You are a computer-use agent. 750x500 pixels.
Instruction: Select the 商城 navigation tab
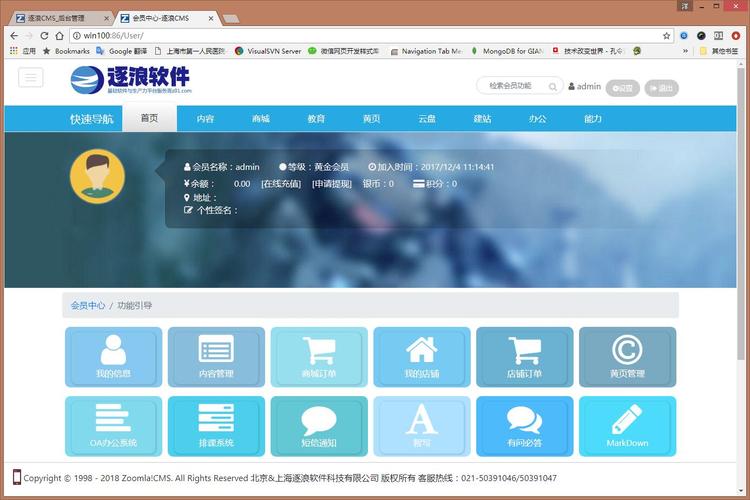click(x=261, y=119)
